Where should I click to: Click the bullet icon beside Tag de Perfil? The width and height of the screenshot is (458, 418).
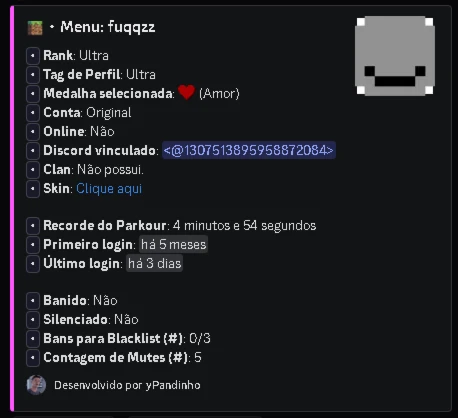coord(33,75)
